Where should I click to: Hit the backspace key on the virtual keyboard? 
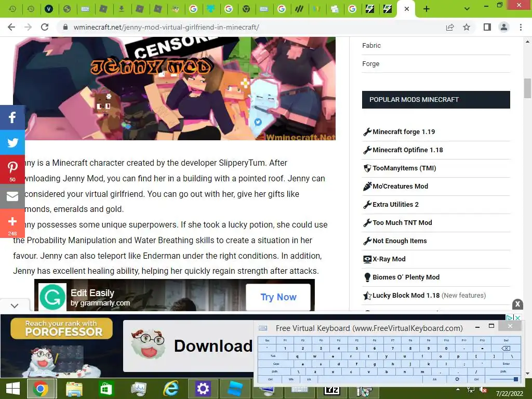(506, 348)
